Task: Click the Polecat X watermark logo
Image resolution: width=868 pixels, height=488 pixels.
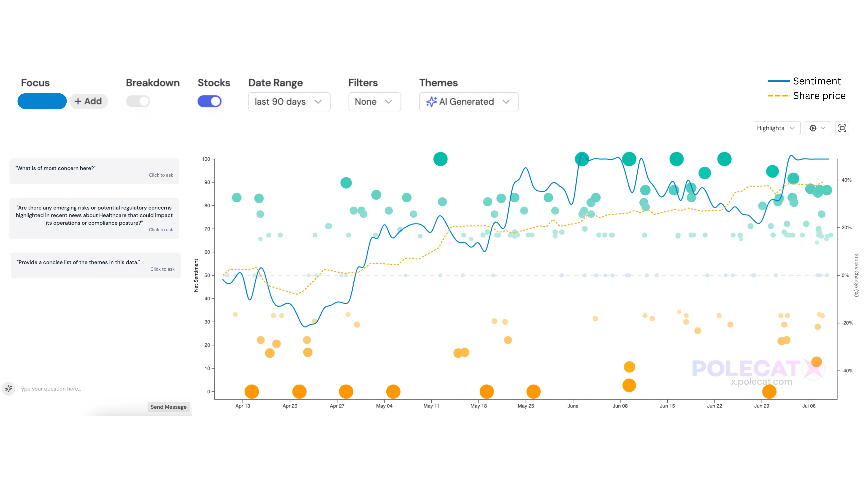Action: click(x=758, y=370)
